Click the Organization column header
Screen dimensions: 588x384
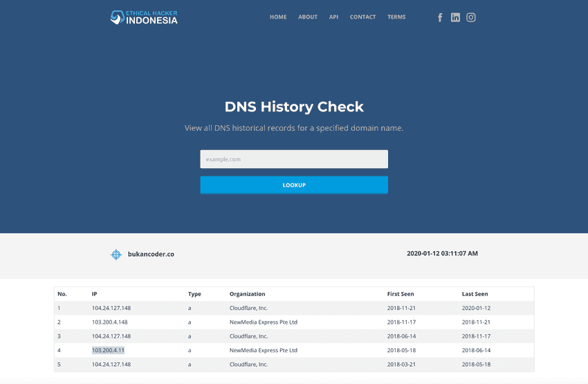click(x=247, y=294)
